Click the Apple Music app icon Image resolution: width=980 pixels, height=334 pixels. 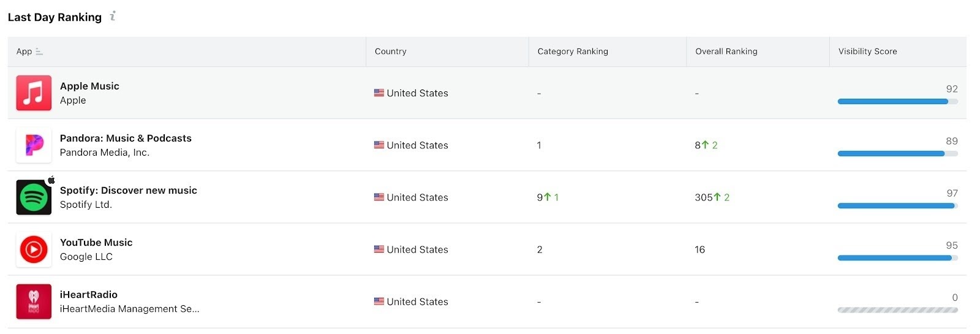coord(34,93)
